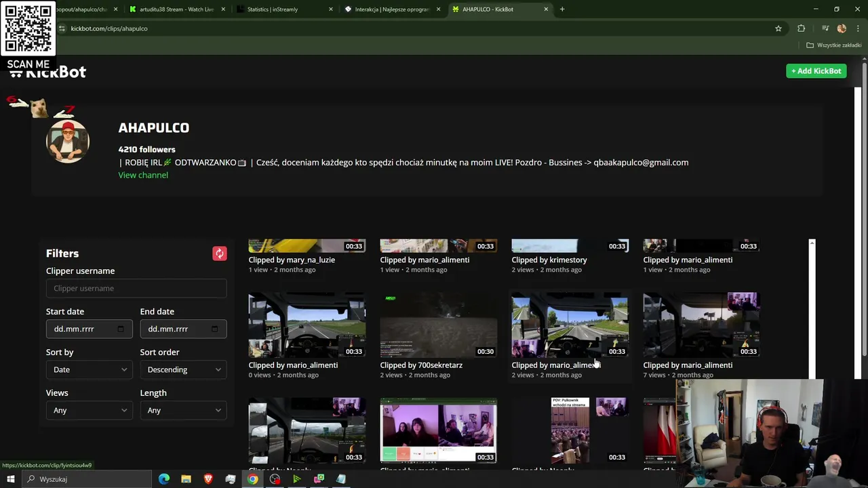Open the Wszystkie zakładki bookmarks folder
Image resolution: width=868 pixels, height=488 pixels.
click(x=833, y=45)
